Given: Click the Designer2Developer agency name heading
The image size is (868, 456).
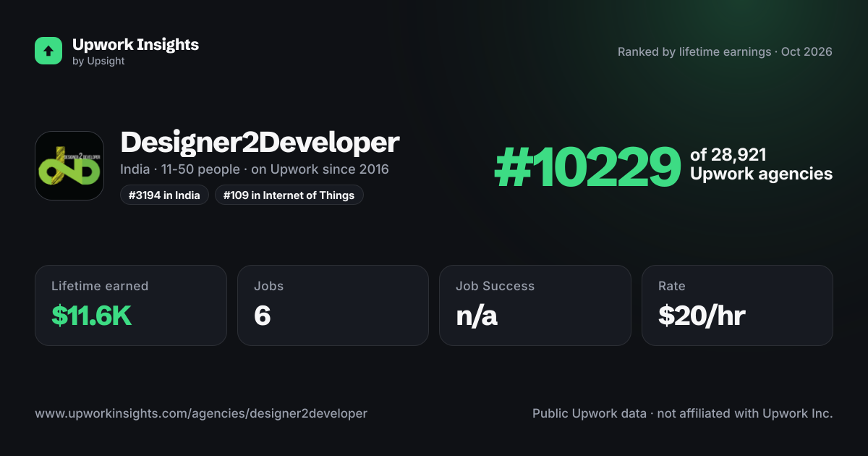Looking at the screenshot, I should tap(260, 143).
